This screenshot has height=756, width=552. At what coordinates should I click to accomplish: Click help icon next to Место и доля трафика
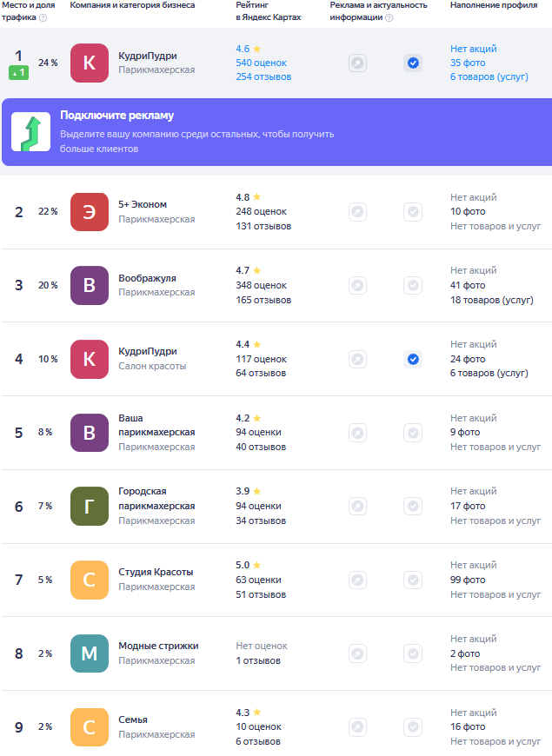[43, 18]
